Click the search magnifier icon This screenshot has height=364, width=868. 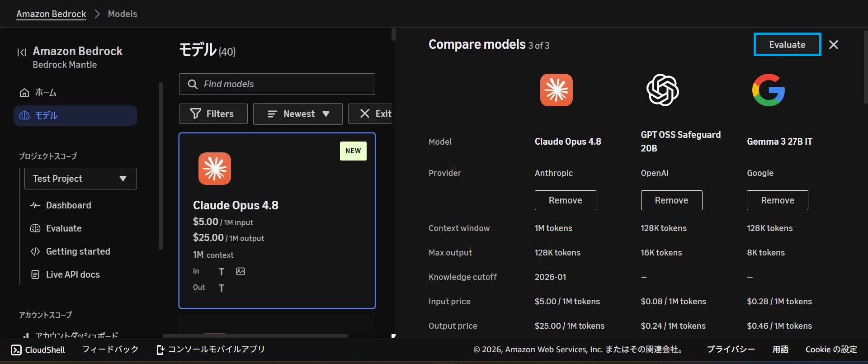(193, 84)
